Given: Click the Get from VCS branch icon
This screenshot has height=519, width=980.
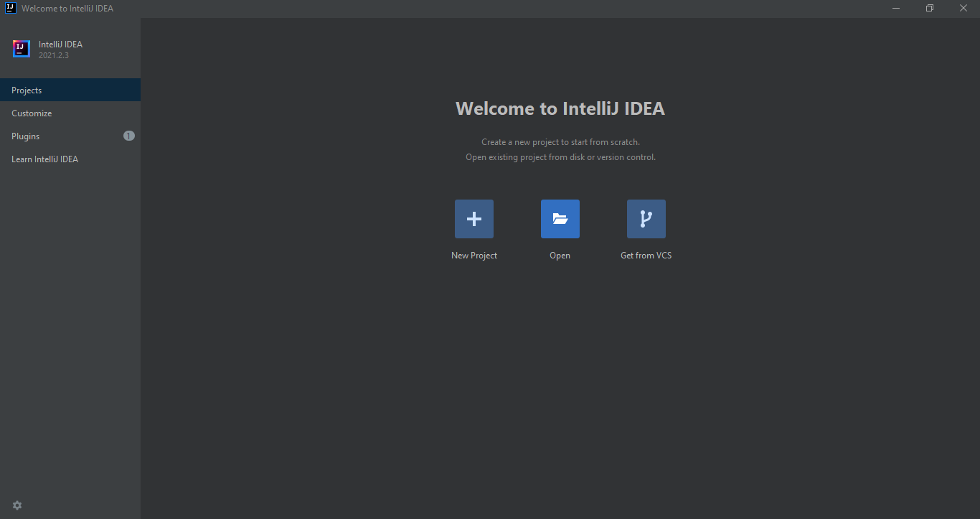Looking at the screenshot, I should [x=646, y=219].
